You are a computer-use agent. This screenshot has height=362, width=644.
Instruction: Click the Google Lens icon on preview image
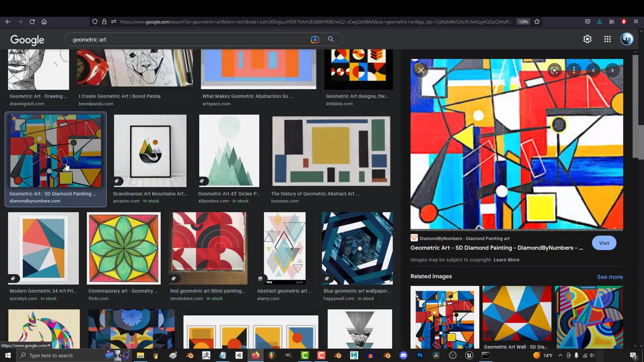click(554, 70)
